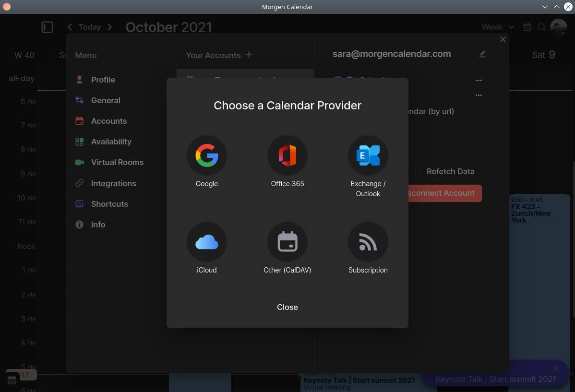Select the Office 365 provider icon
The image size is (575, 392).
click(287, 156)
